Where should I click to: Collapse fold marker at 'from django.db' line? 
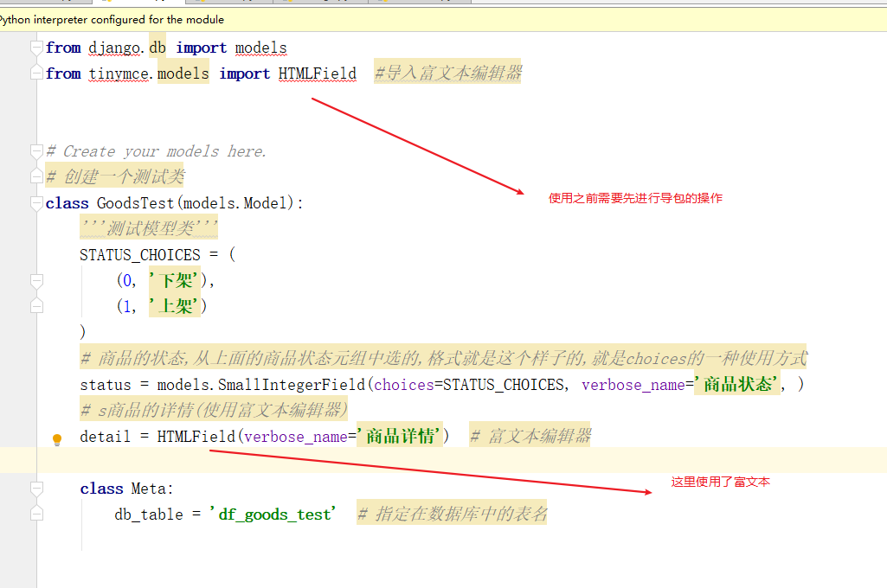click(x=36, y=48)
